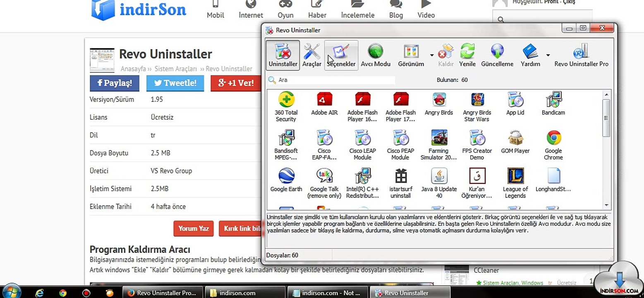
Task: Select the Cisco LEAP Module icon
Action: (x=362, y=145)
